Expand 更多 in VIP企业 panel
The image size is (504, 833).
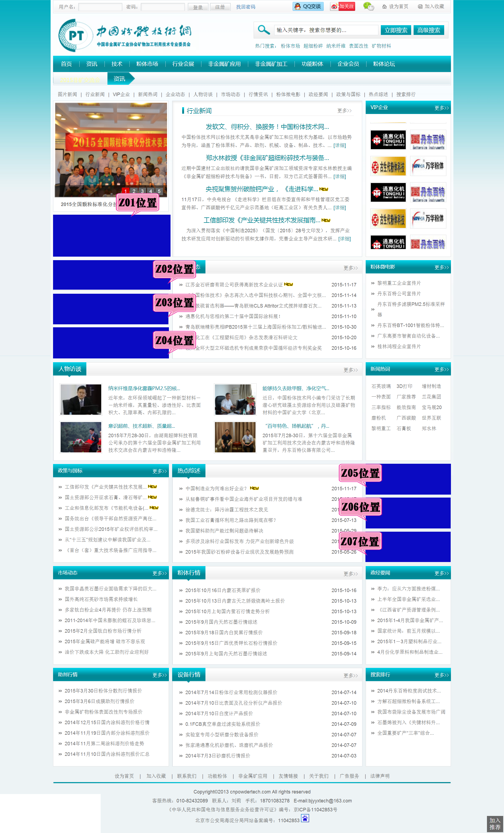tap(441, 108)
